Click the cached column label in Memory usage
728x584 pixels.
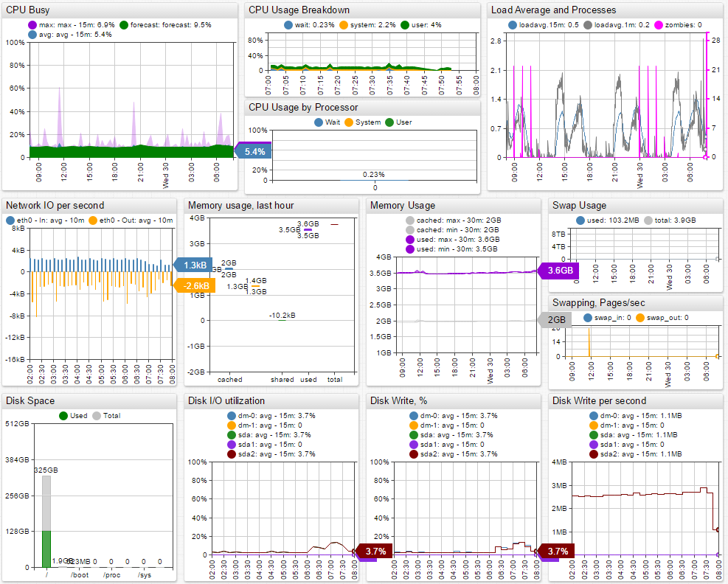tap(230, 379)
